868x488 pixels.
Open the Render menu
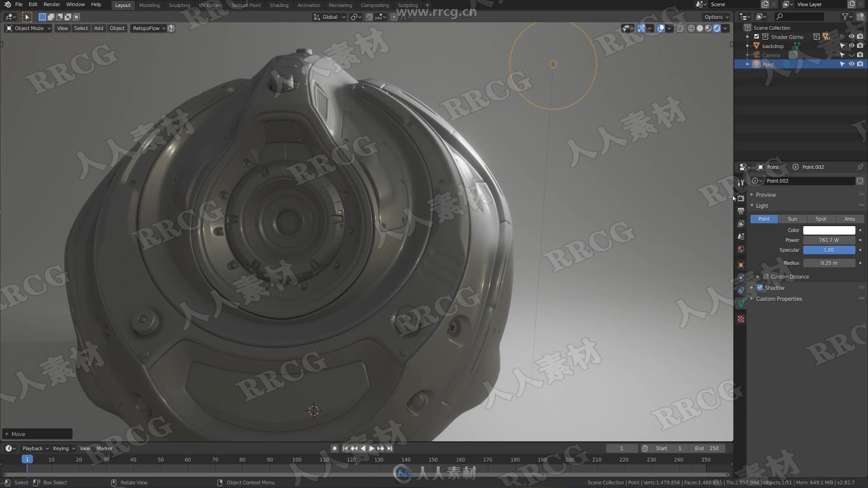click(52, 5)
